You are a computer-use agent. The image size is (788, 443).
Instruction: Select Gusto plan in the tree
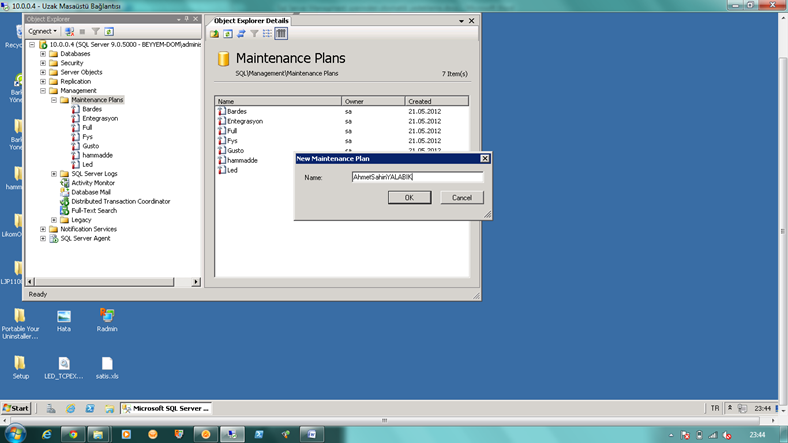90,146
